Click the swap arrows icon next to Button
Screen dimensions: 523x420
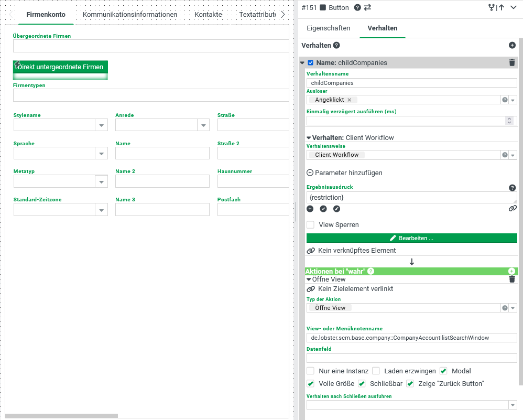pos(367,7)
